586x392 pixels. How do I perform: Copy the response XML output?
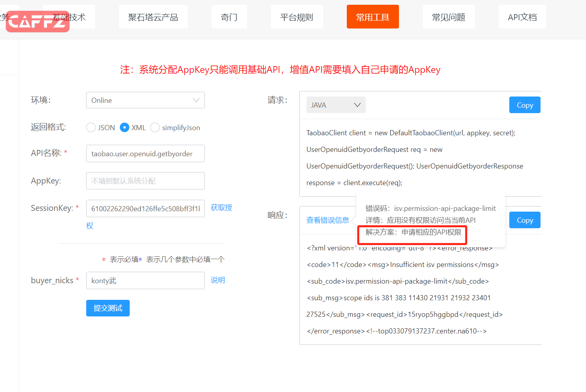pyautogui.click(x=524, y=220)
